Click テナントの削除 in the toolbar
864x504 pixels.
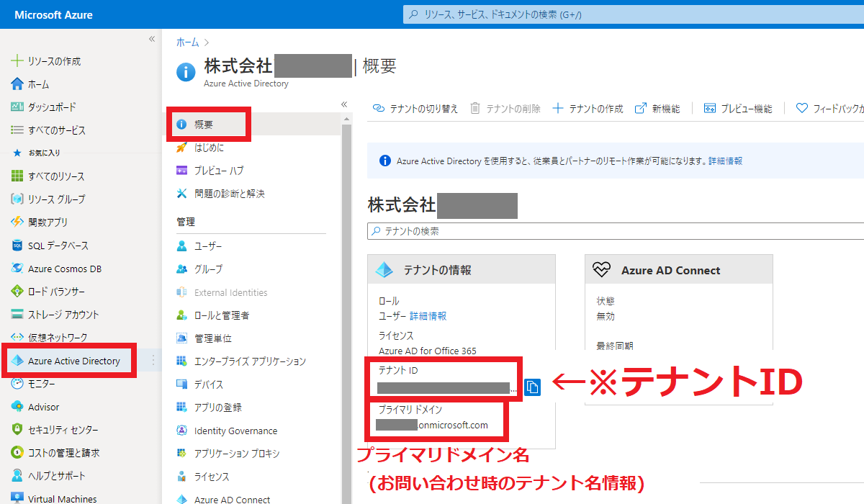pyautogui.click(x=505, y=109)
